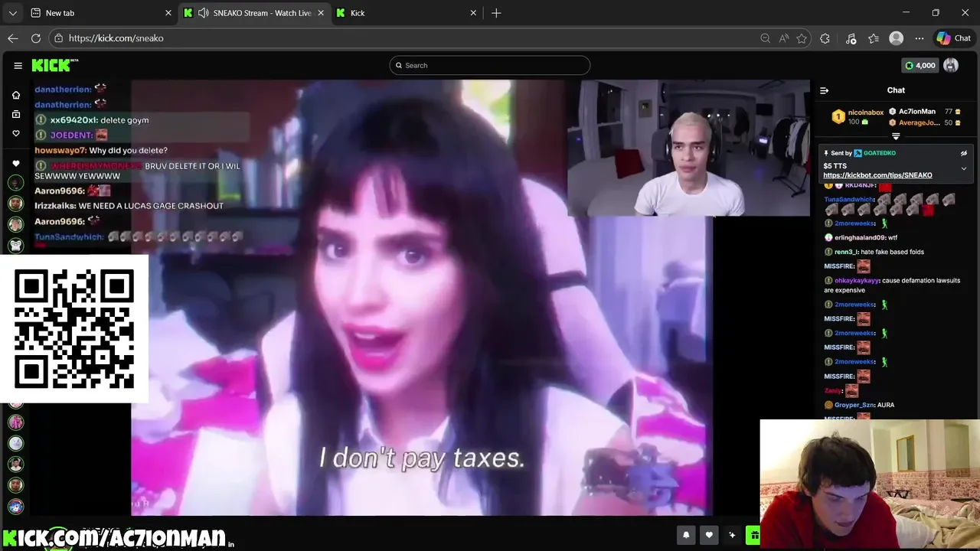Click the QR code overlay
980x551 pixels.
[x=74, y=328]
